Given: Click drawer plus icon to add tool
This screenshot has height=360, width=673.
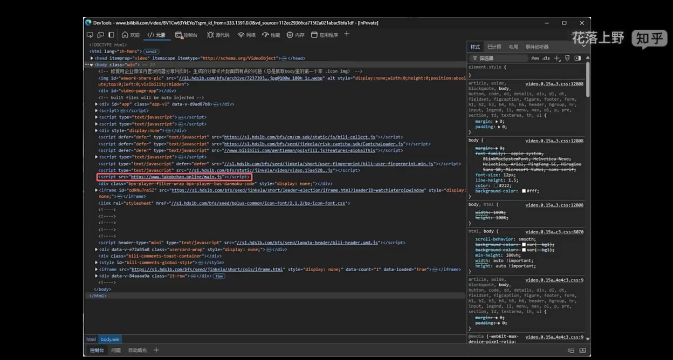Looking at the screenshot, I should click(x=156, y=350).
